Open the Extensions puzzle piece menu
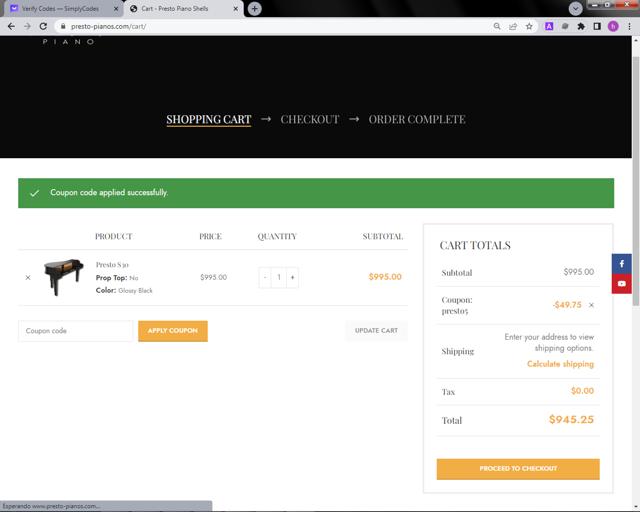 point(581,27)
